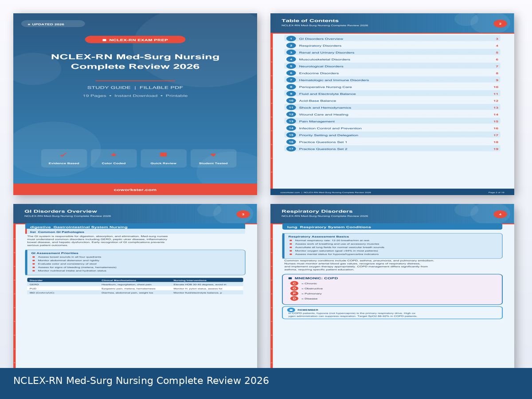
Task: Click the red square icon above Quick Review
Action: coord(163,155)
